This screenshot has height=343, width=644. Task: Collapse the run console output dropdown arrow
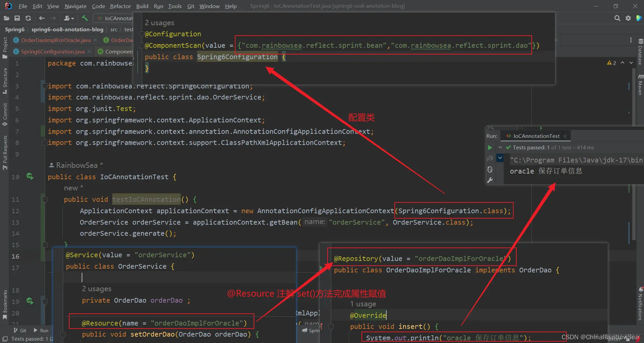(x=500, y=158)
